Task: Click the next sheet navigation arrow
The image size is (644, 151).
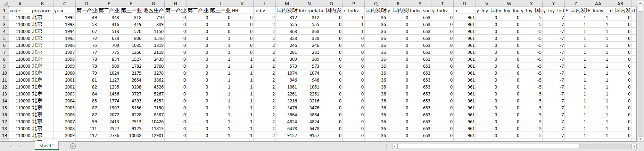Action: coord(20,146)
